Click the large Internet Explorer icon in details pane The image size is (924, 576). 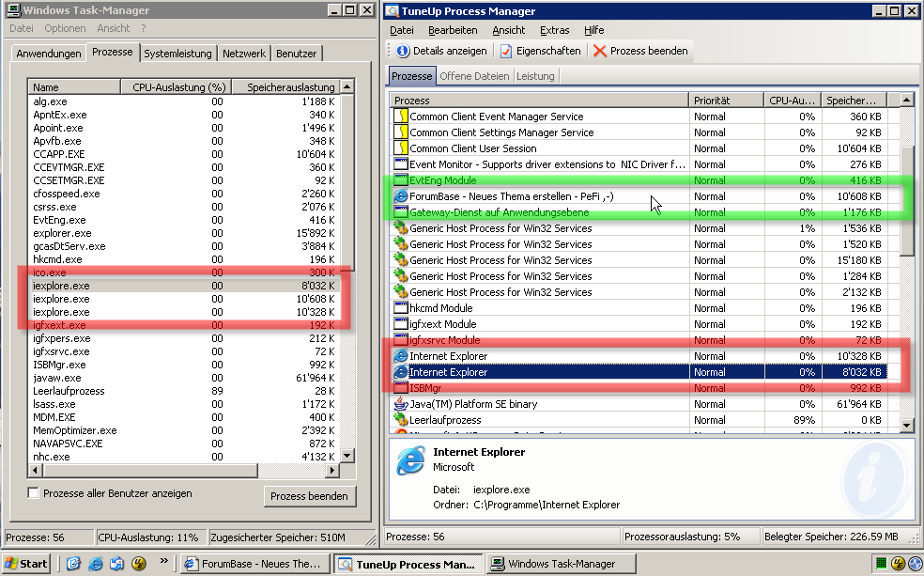coord(410,460)
